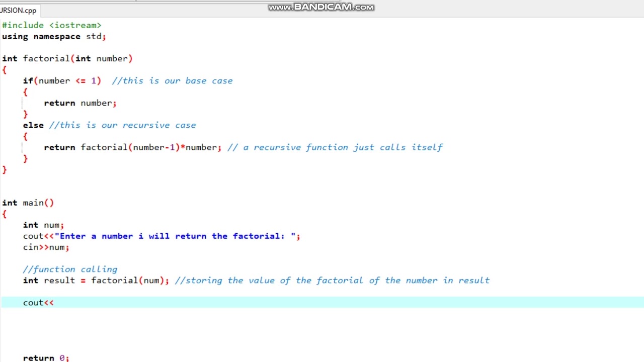Screen dimensions: 644x362
Task: Click comment 'storing the value of the factorial'
Action: coord(275,280)
